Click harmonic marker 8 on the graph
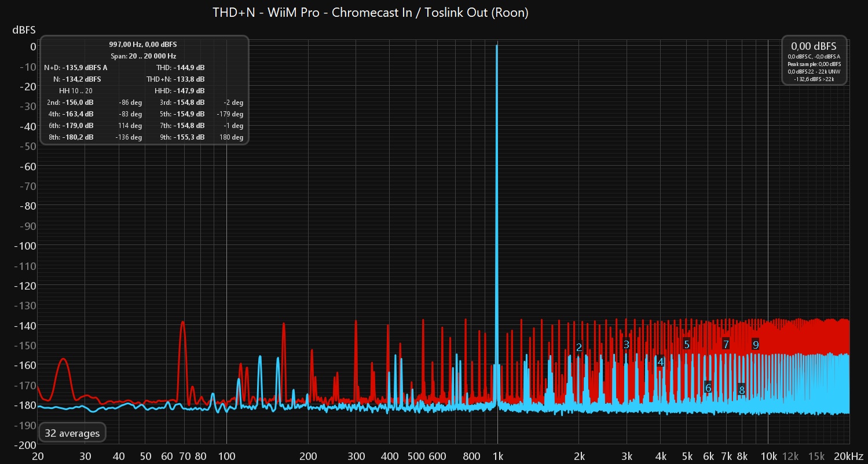The height and width of the screenshot is (464, 868). (x=742, y=390)
